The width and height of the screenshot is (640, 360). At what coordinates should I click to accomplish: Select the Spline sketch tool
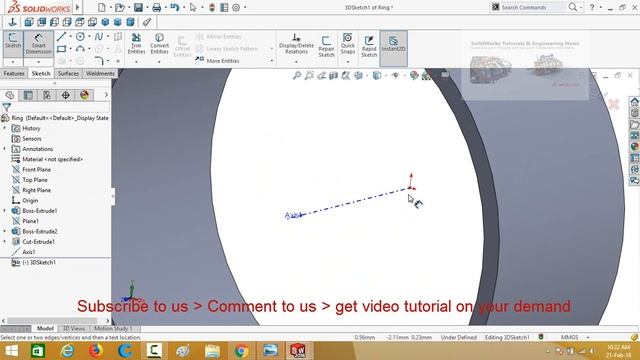pyautogui.click(x=99, y=37)
